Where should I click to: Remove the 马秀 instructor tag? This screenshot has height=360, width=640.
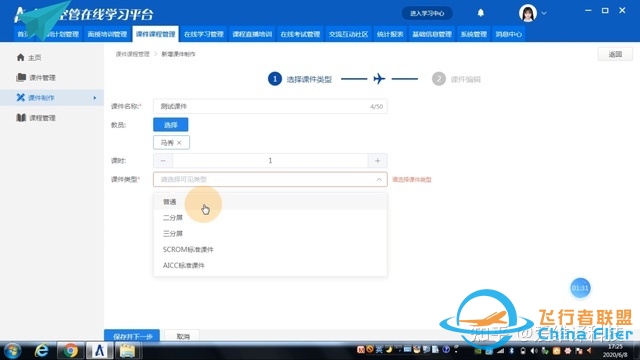click(179, 143)
